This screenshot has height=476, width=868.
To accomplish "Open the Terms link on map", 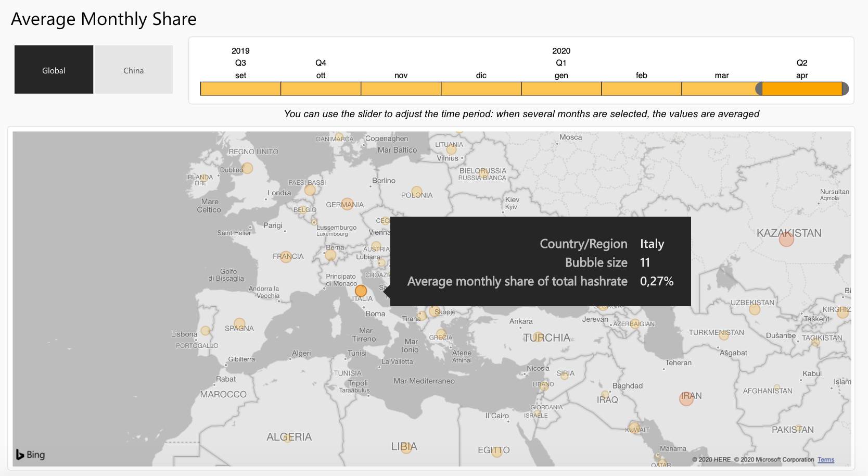I will click(825, 459).
